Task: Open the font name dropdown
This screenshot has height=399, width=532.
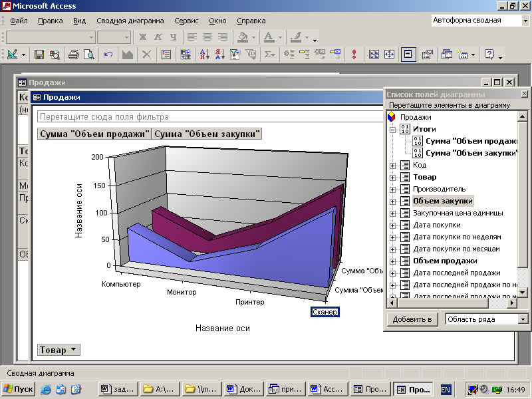Action: [x=91, y=37]
